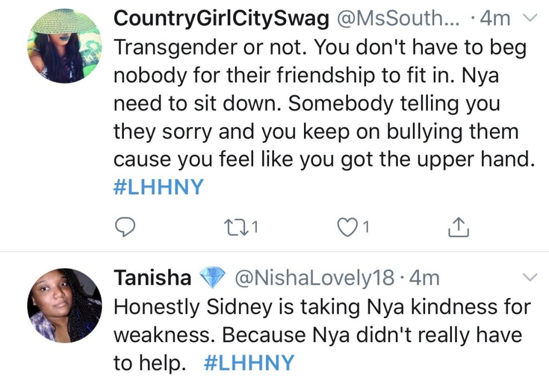This screenshot has height=392, width=549.
Task: Like CountryGirlCitySwag's tweet with heart icon
Action: coord(347,227)
